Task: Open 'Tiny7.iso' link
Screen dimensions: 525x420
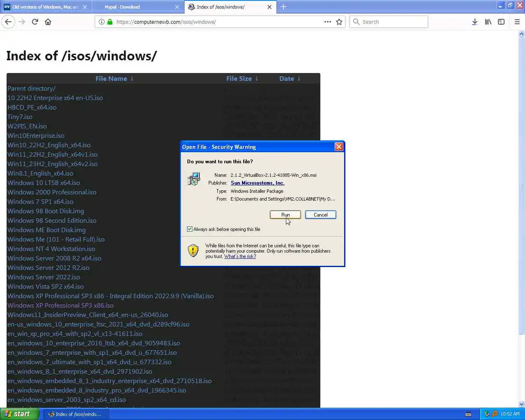Action: coord(20,116)
